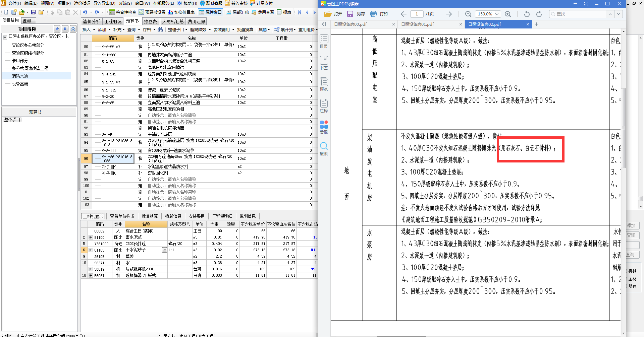Add a new PDF tab with plus
This screenshot has height=337, width=644.
coord(537,24)
